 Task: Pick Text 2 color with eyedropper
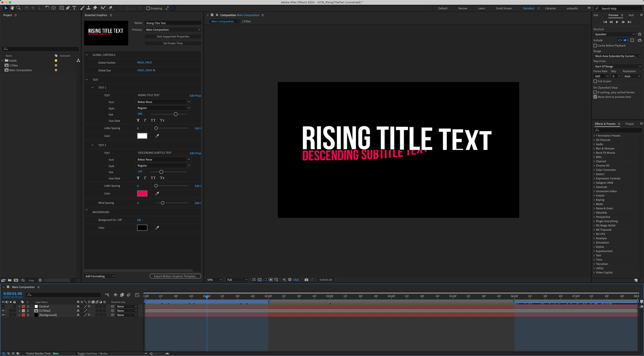pos(157,194)
